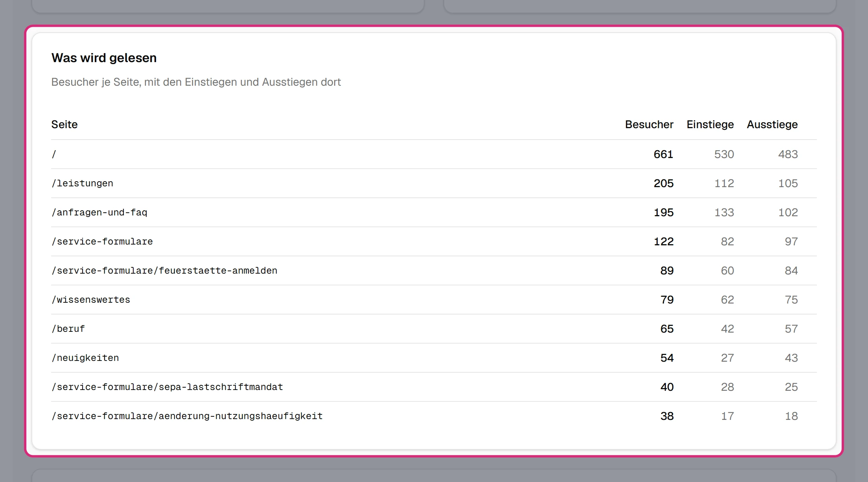Click the Ausstiege column header

point(772,125)
